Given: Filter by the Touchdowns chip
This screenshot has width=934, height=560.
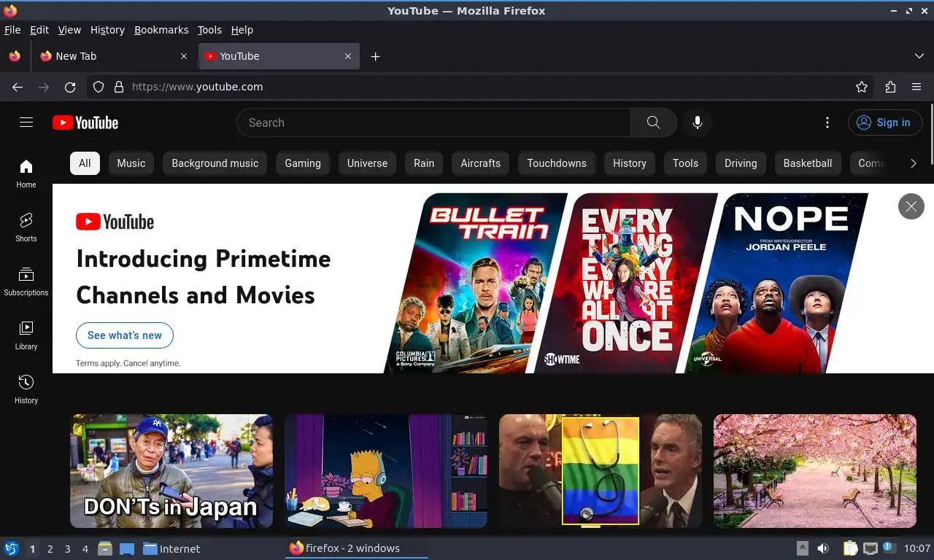Looking at the screenshot, I should (557, 163).
